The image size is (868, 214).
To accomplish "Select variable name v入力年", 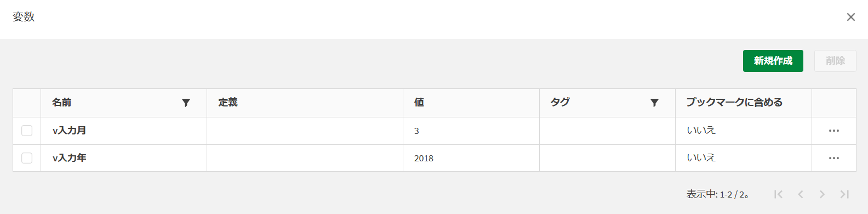I will [69, 158].
